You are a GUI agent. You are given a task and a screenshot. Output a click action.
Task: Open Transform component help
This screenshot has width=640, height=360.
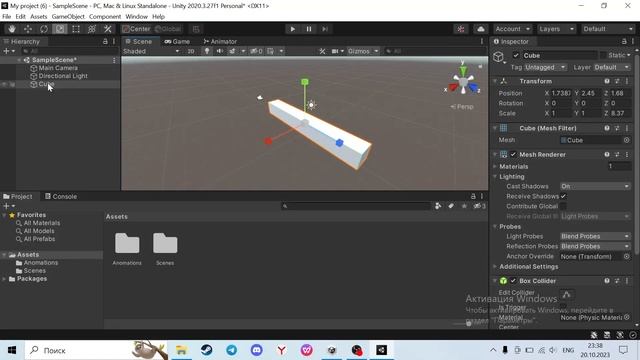pyautogui.click(x=607, y=81)
